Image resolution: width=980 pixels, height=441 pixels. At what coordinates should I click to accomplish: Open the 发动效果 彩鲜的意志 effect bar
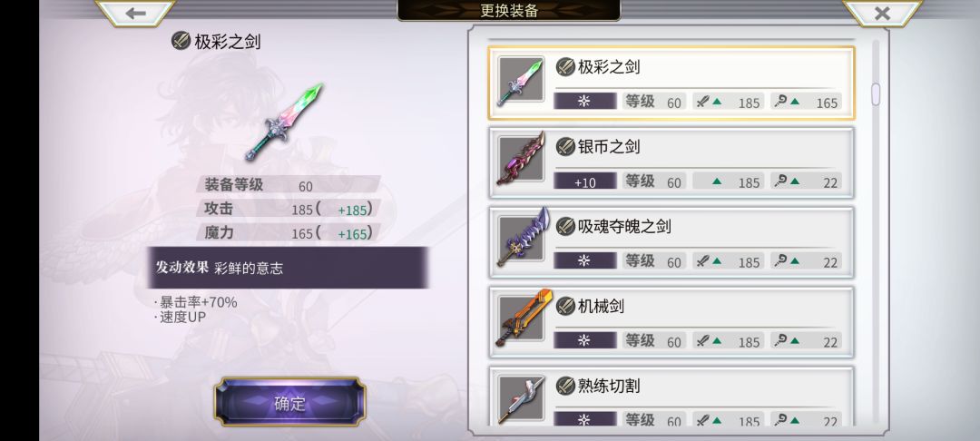click(289, 268)
